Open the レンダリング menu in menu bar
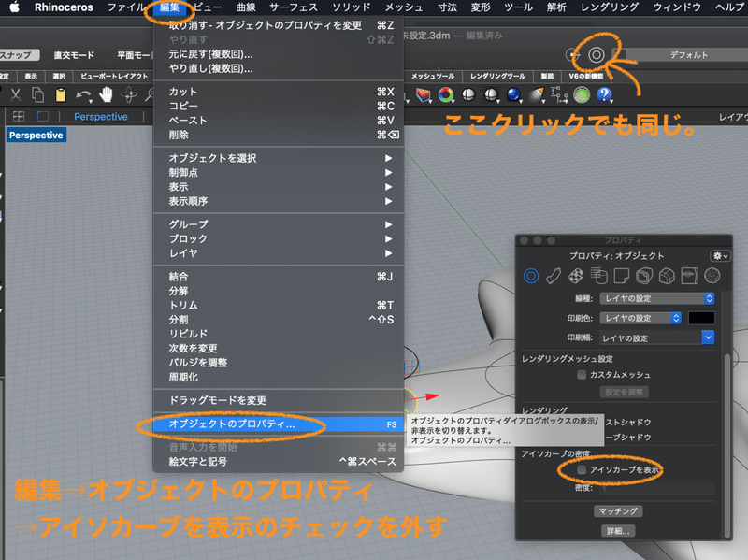 [610, 7]
